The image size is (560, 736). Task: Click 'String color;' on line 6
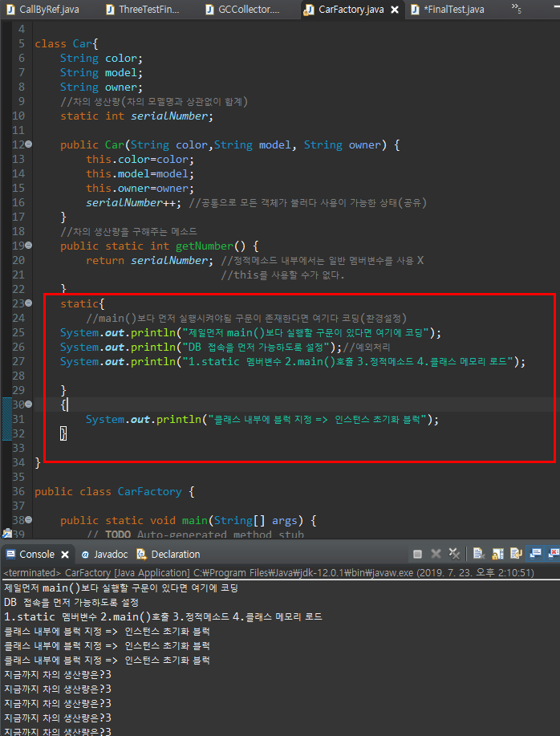pos(101,59)
